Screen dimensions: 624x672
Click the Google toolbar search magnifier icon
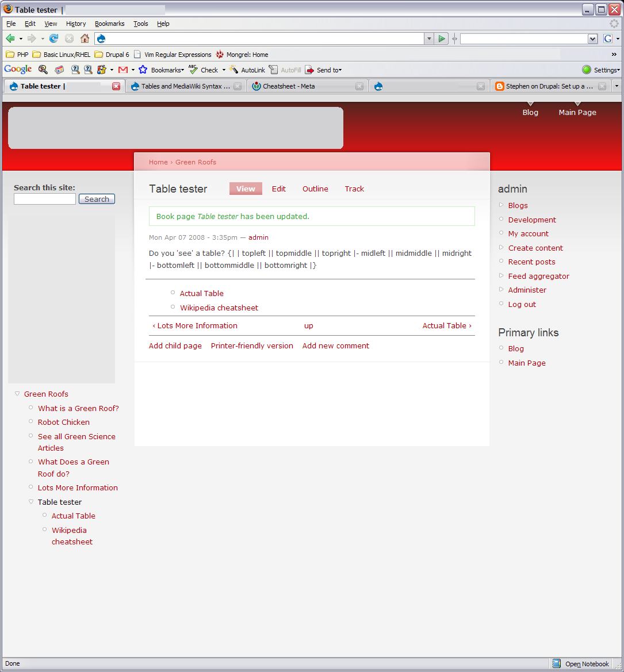43,70
